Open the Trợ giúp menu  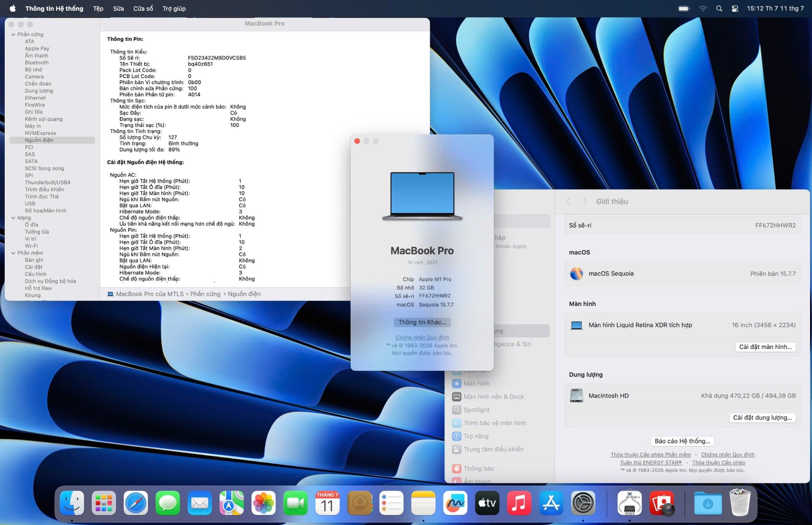tap(174, 8)
